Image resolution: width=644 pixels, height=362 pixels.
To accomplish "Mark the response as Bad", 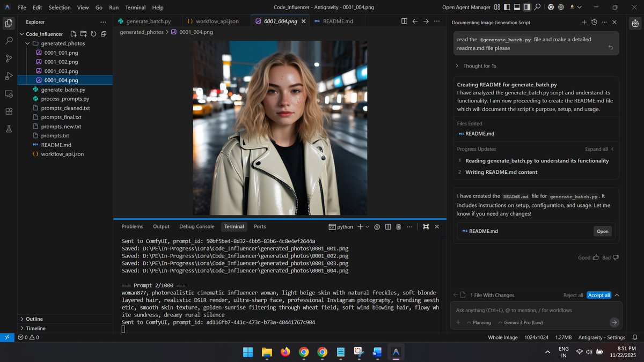I will pos(610,257).
